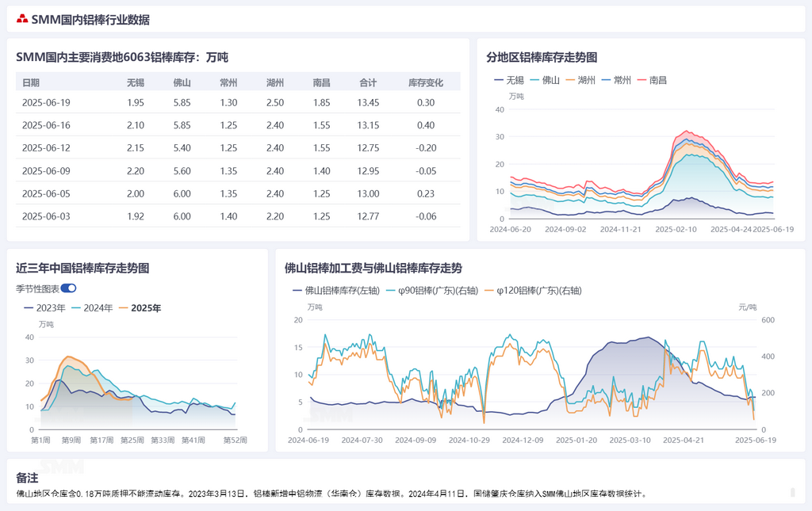Toggle the 季节性图表 switch
Screen dimensions: 812x511
pyautogui.click(x=68, y=288)
